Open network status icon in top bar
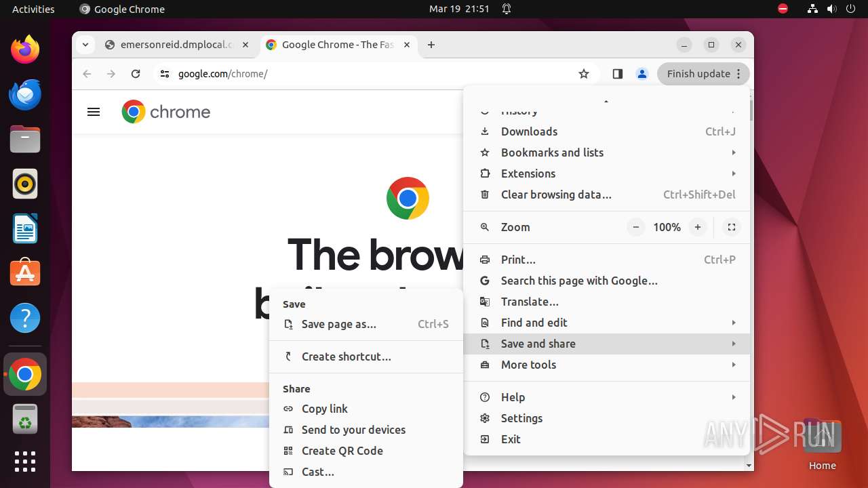This screenshot has width=868, height=488. 812,9
